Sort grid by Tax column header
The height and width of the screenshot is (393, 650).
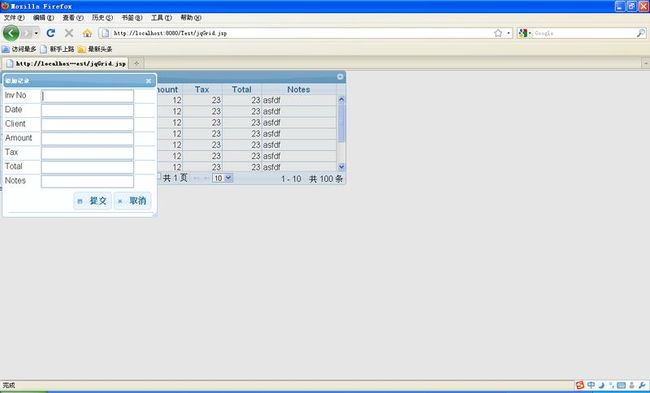click(202, 90)
